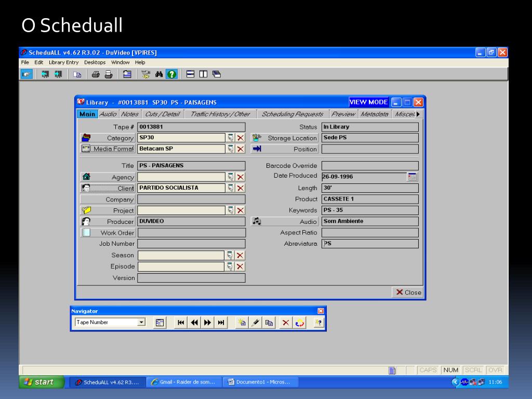Open lookup for the Media Format field
This screenshot has height=399, width=532.
click(x=231, y=149)
